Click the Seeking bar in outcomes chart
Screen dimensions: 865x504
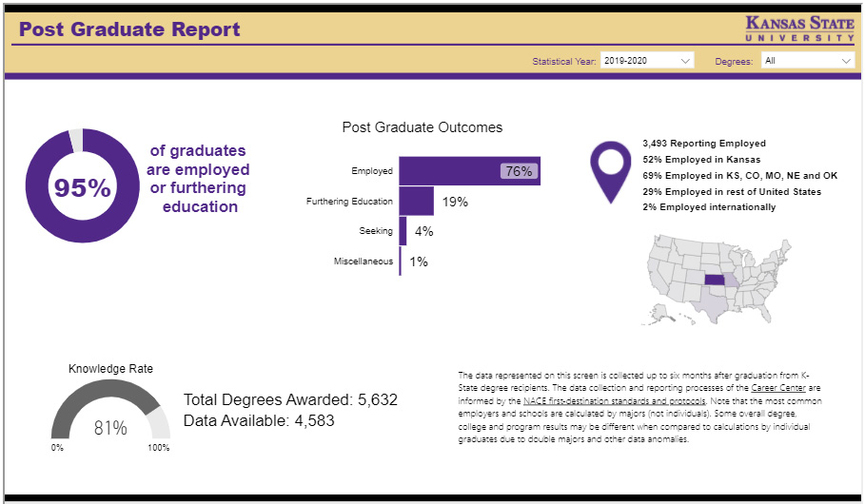(403, 231)
